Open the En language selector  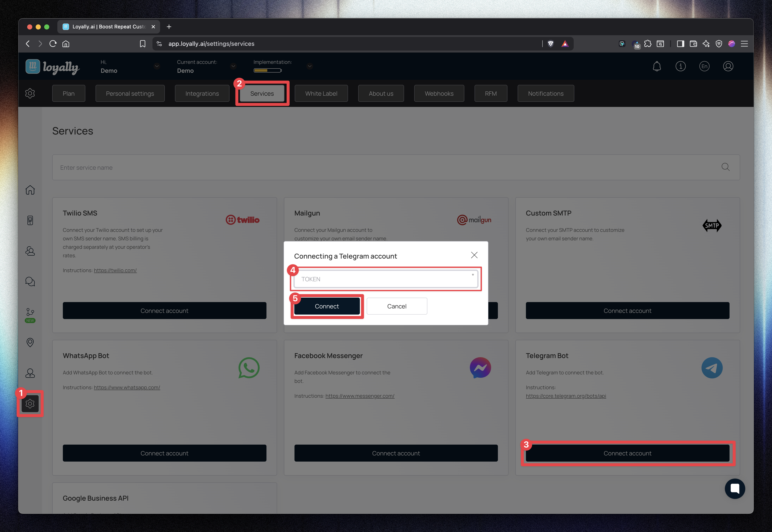tap(704, 66)
